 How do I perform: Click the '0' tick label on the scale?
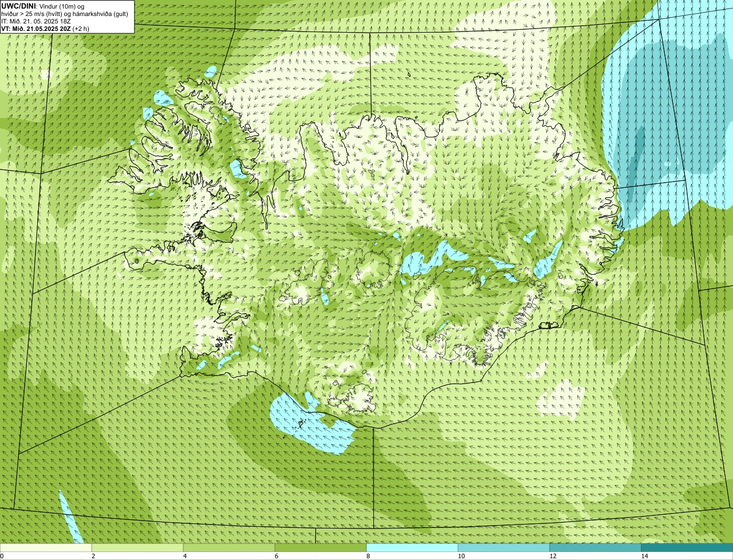point(2,556)
